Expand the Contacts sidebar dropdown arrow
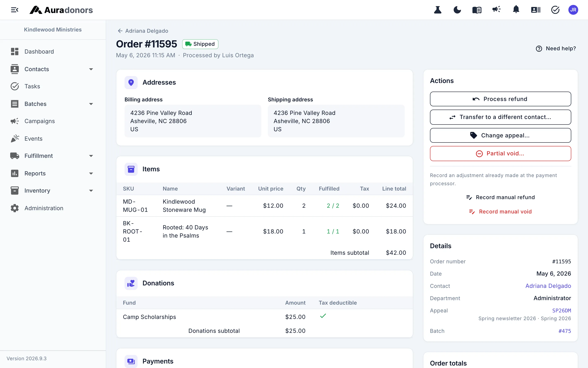 pos(91,69)
